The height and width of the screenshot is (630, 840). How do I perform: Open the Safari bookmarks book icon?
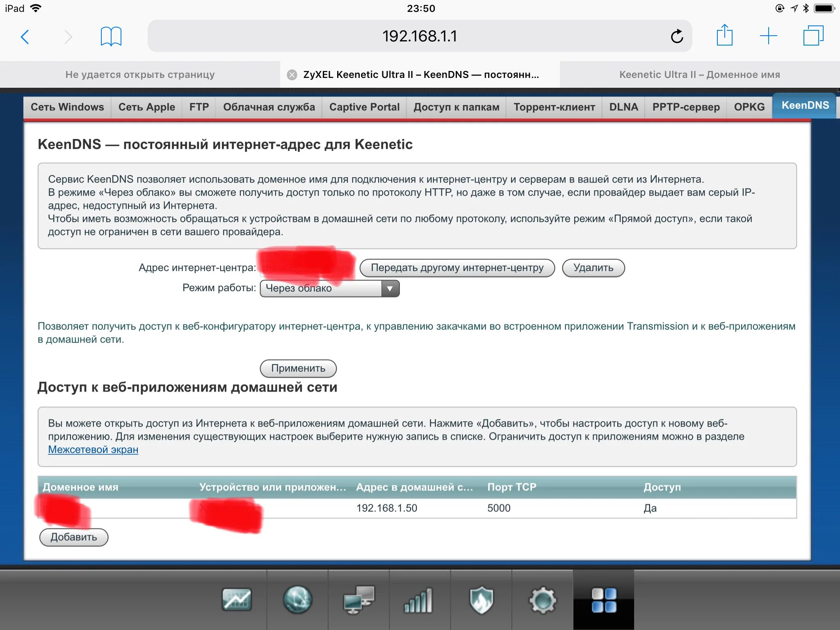coord(111,37)
